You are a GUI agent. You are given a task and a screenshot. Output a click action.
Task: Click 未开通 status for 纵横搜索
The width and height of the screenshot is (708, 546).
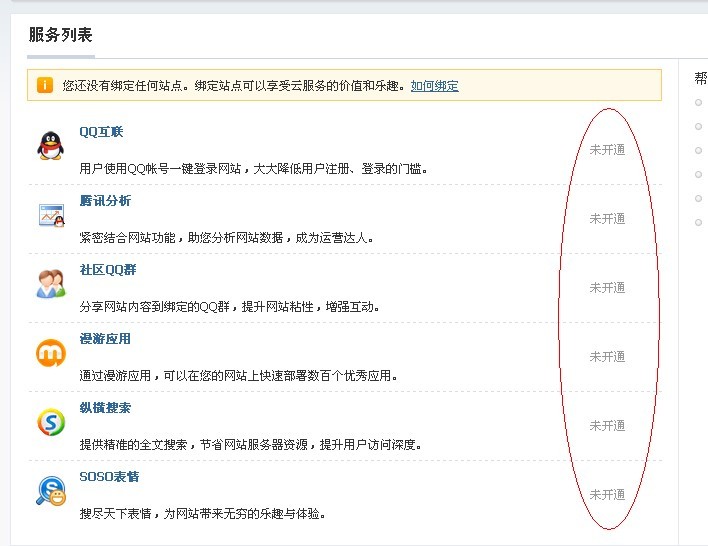click(x=607, y=425)
